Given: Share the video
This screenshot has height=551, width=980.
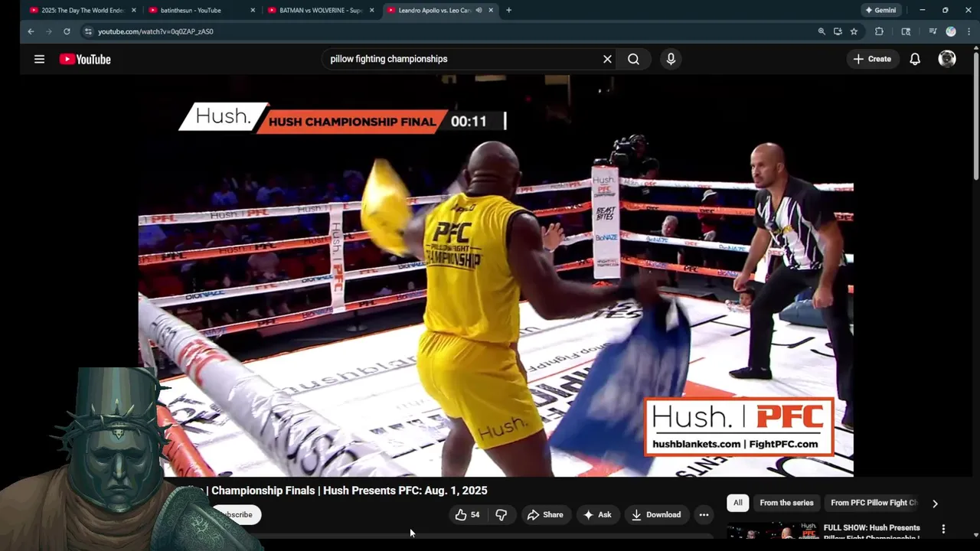Looking at the screenshot, I should 545,515.
